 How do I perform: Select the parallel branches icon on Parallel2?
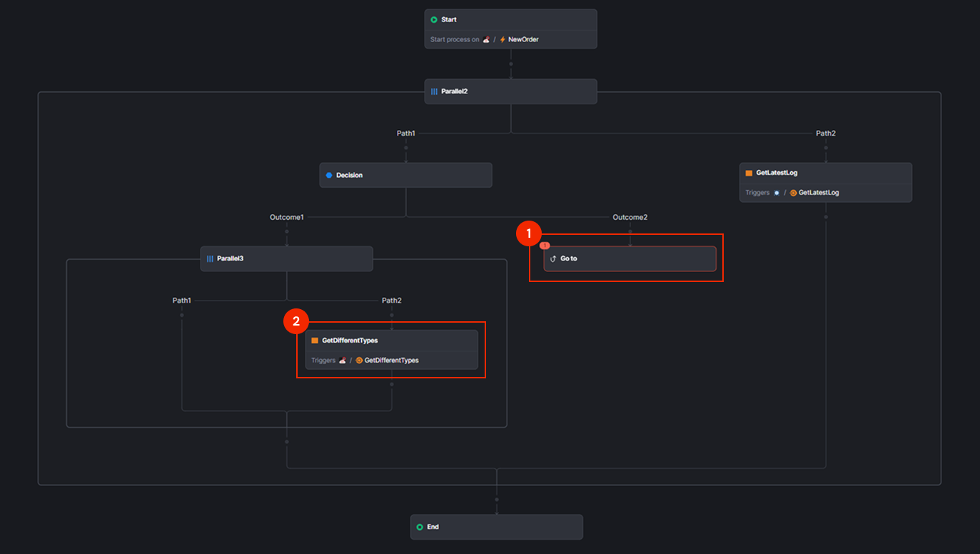(x=434, y=91)
